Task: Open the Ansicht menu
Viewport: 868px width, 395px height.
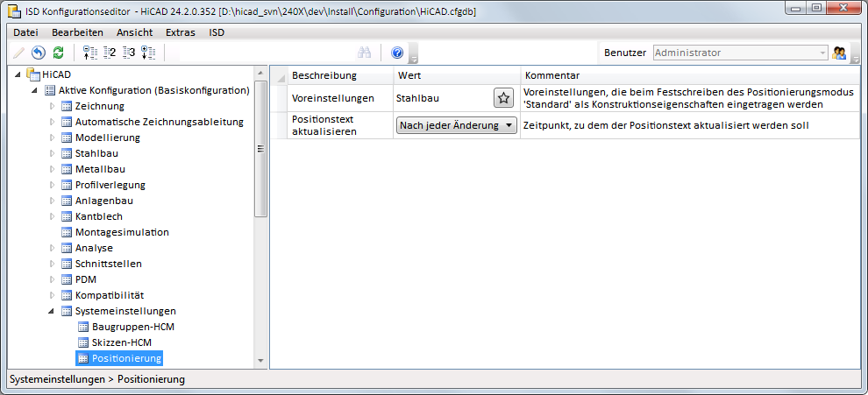Action: pyautogui.click(x=134, y=32)
